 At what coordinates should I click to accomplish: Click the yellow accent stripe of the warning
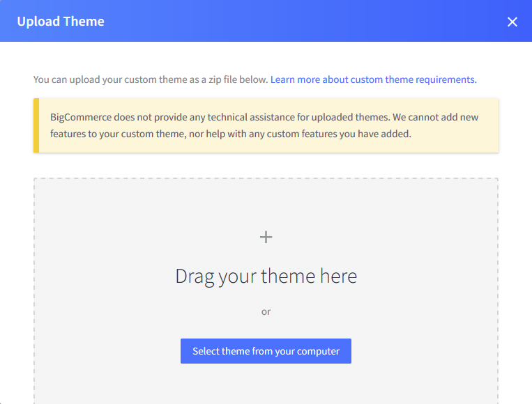(36, 125)
